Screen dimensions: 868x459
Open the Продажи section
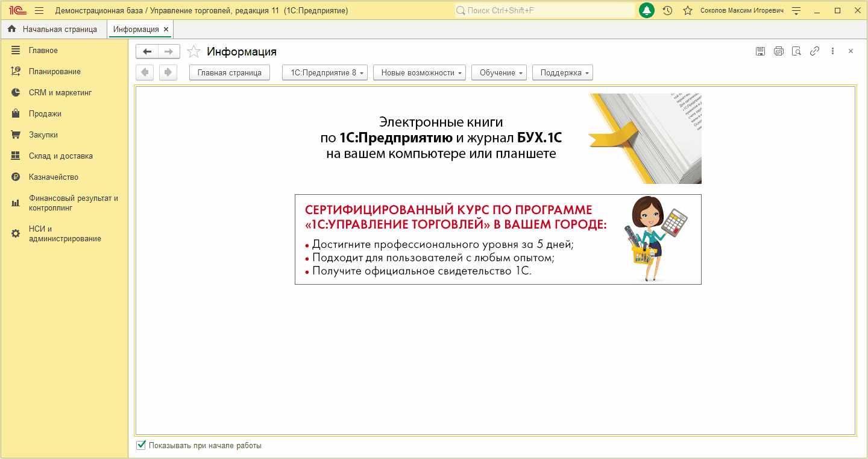click(x=45, y=114)
